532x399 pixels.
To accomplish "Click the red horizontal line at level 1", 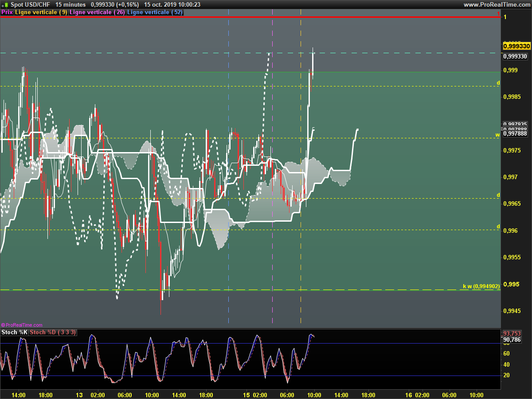I will 250,17.
